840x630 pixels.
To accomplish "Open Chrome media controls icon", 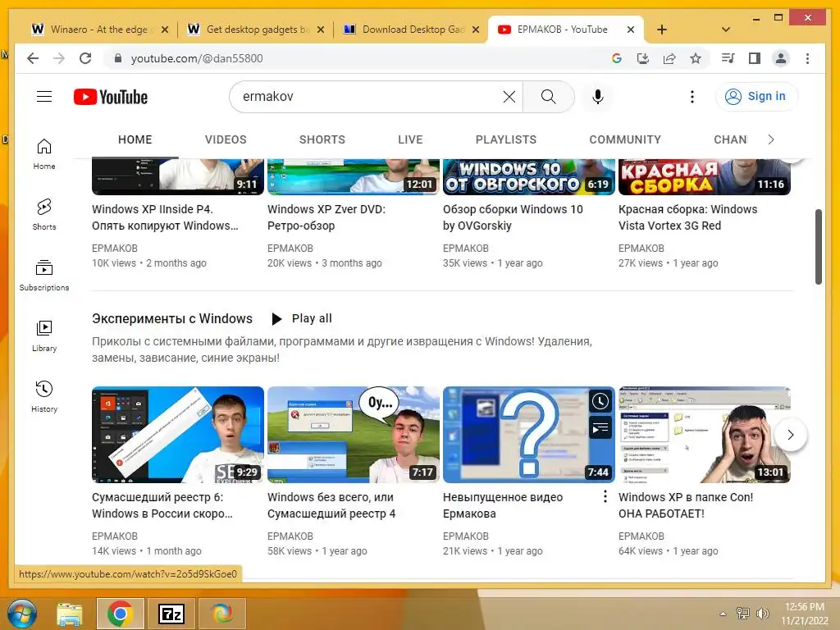I will 728,58.
